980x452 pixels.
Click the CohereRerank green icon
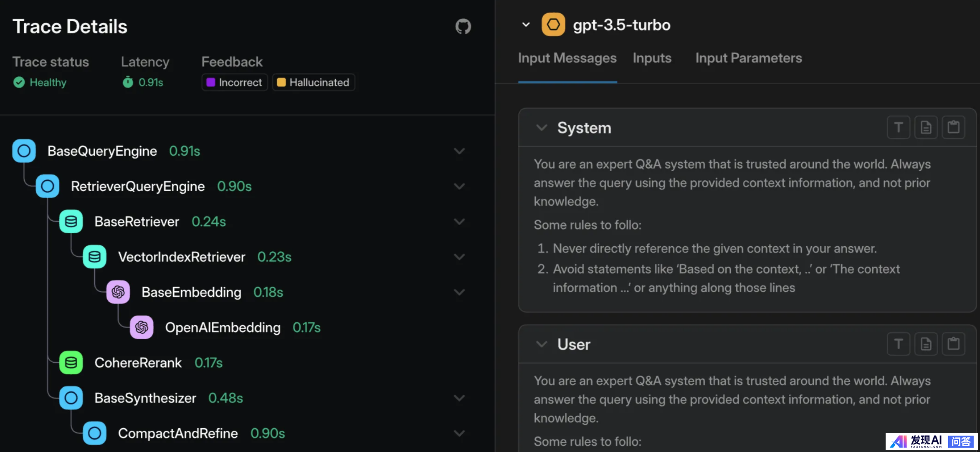71,362
